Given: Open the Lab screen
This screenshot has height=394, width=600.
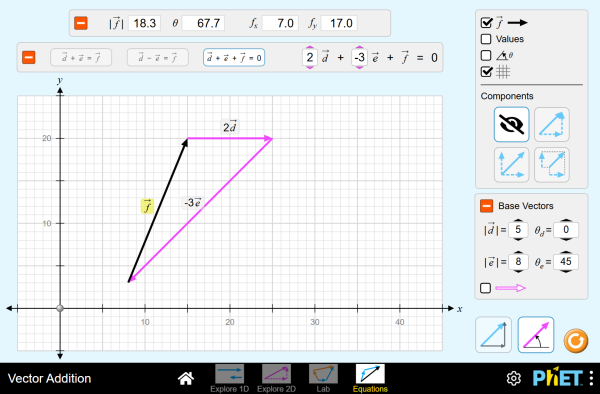Looking at the screenshot, I should 323,378.
